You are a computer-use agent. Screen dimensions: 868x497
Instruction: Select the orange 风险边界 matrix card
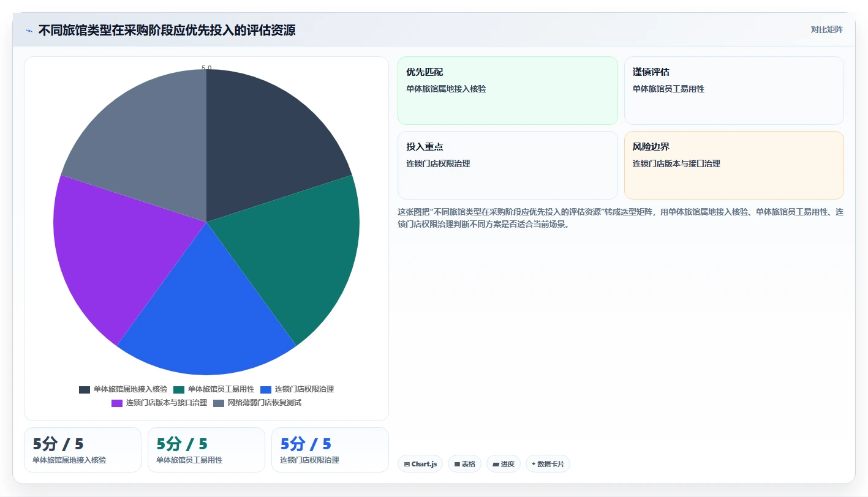click(x=734, y=165)
